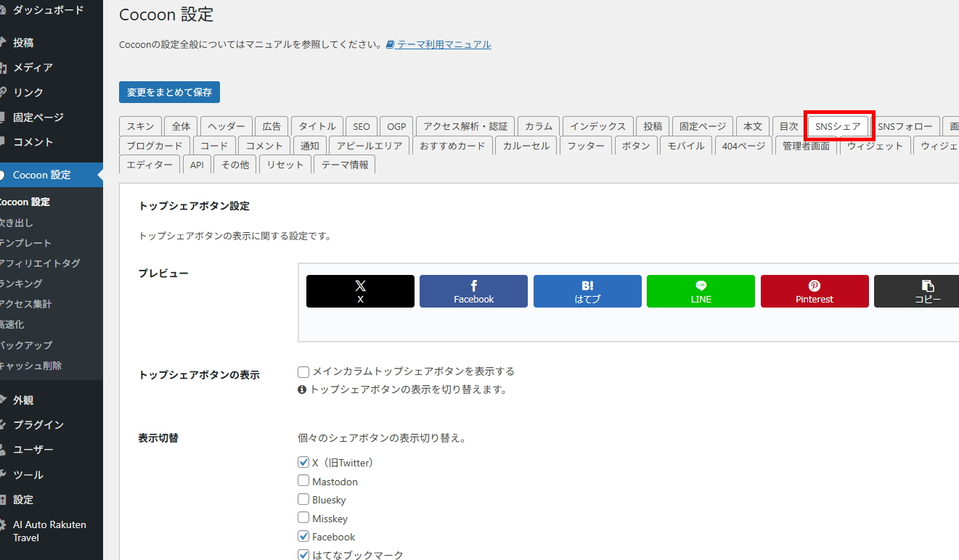Open the キャッシュ削除 submenu item
Viewport: 959px width, 560px height.
31,366
